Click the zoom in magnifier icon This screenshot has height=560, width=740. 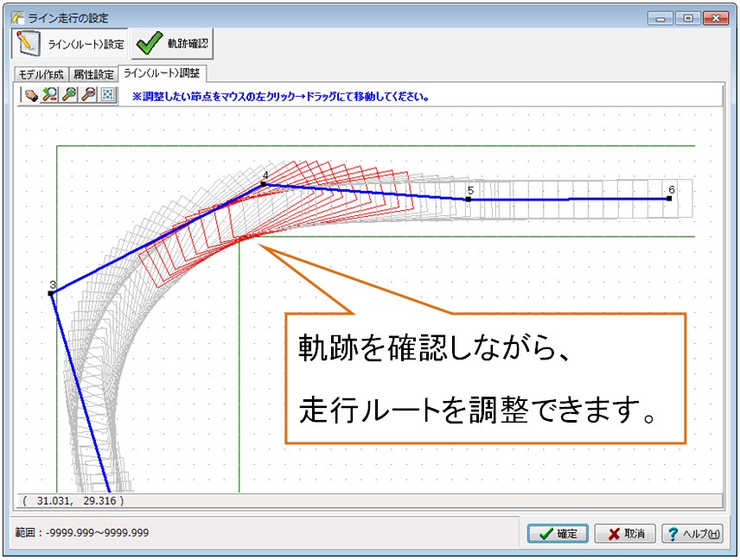tap(69, 95)
